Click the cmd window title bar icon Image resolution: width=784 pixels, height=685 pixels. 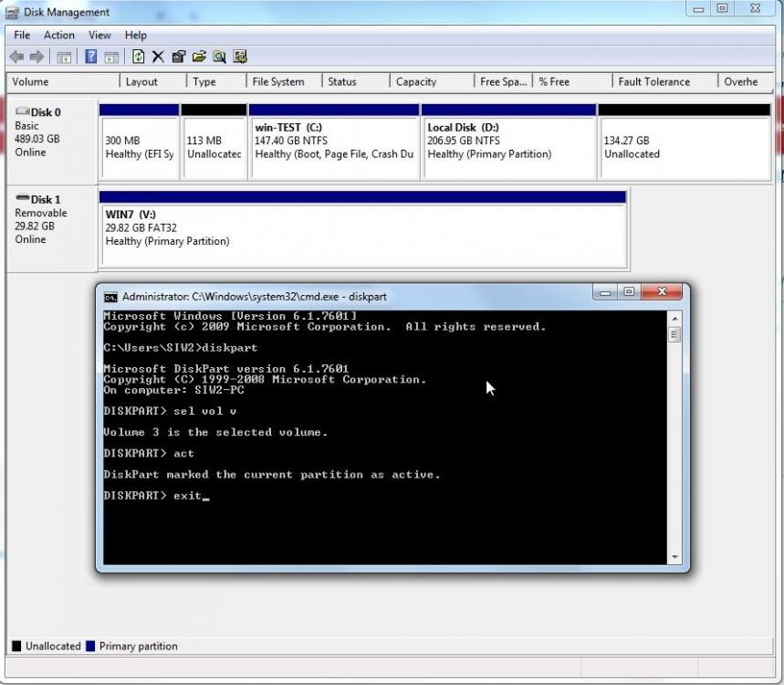point(110,297)
